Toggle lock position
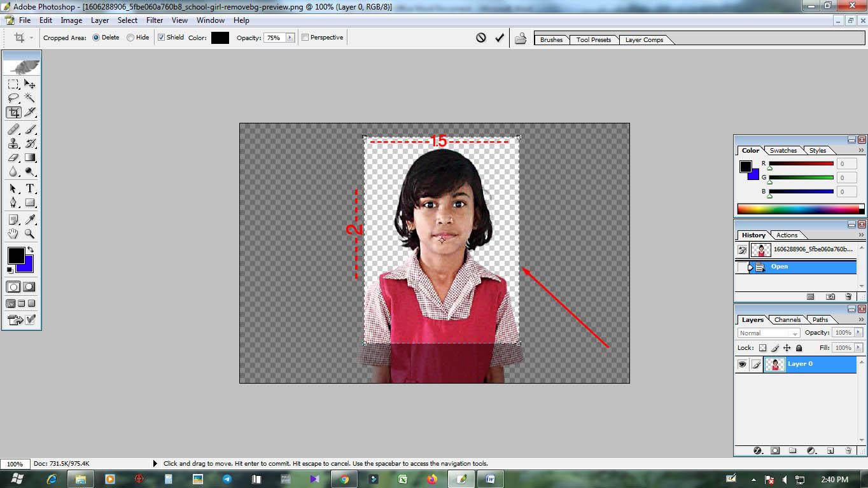 787,348
